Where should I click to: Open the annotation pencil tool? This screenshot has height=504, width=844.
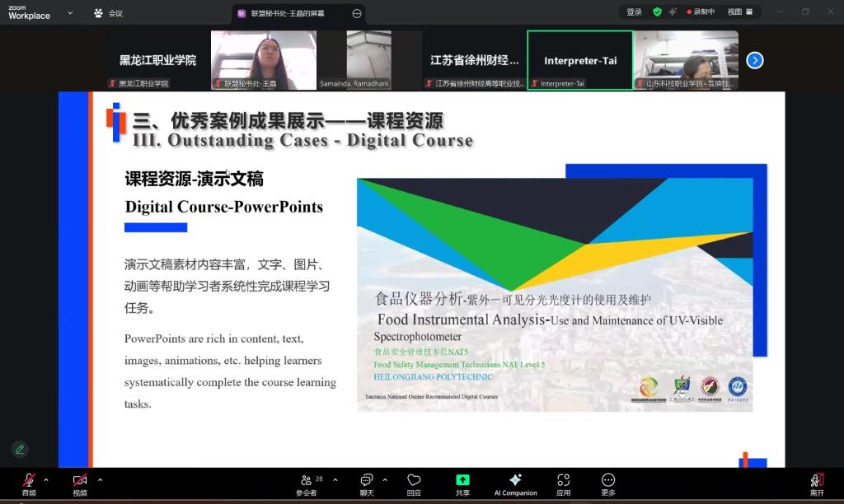click(20, 449)
